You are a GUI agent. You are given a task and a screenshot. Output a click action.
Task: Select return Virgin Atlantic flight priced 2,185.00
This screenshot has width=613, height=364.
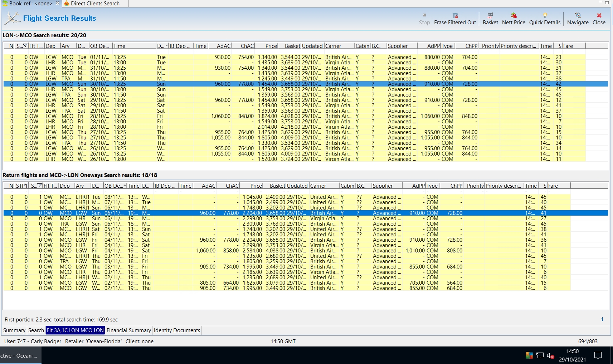tap(252, 272)
